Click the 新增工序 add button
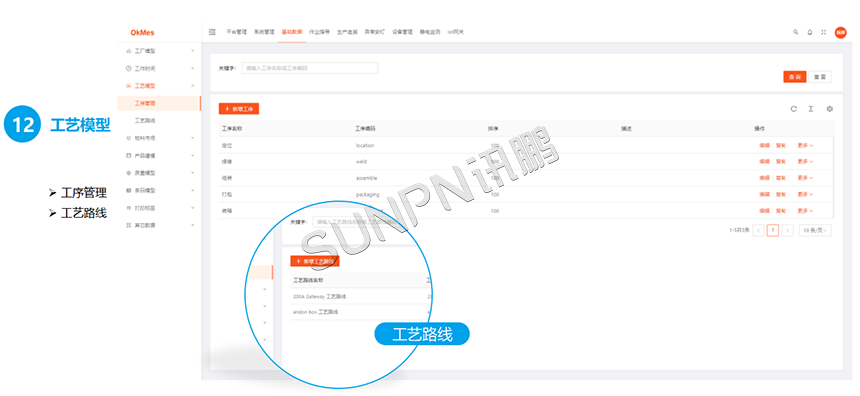Viewport: 860px width, 396px height. click(239, 109)
